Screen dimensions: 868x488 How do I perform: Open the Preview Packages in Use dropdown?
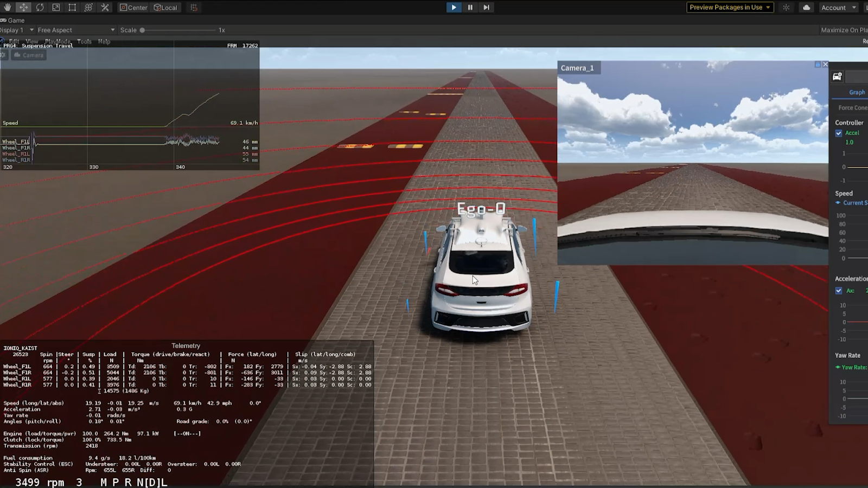729,8
